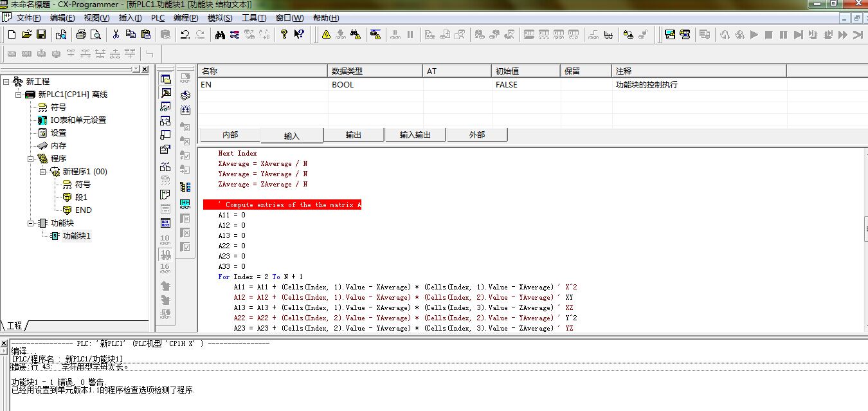This screenshot has width=868, height=411.
Task: Click the New document icon
Action: (12, 35)
